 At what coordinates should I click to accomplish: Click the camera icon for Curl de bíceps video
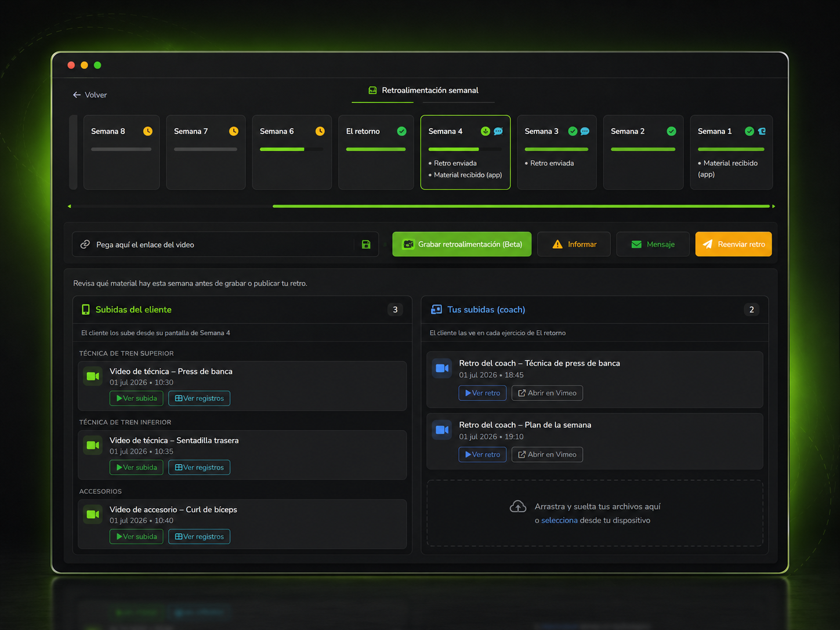click(x=93, y=514)
